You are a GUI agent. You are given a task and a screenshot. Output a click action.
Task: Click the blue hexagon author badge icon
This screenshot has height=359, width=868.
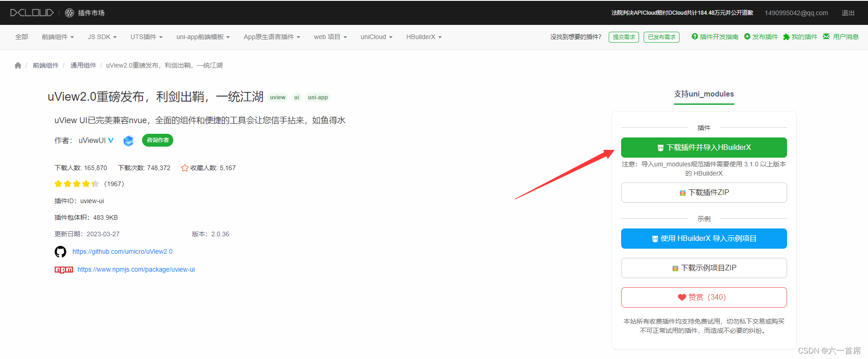click(x=128, y=141)
